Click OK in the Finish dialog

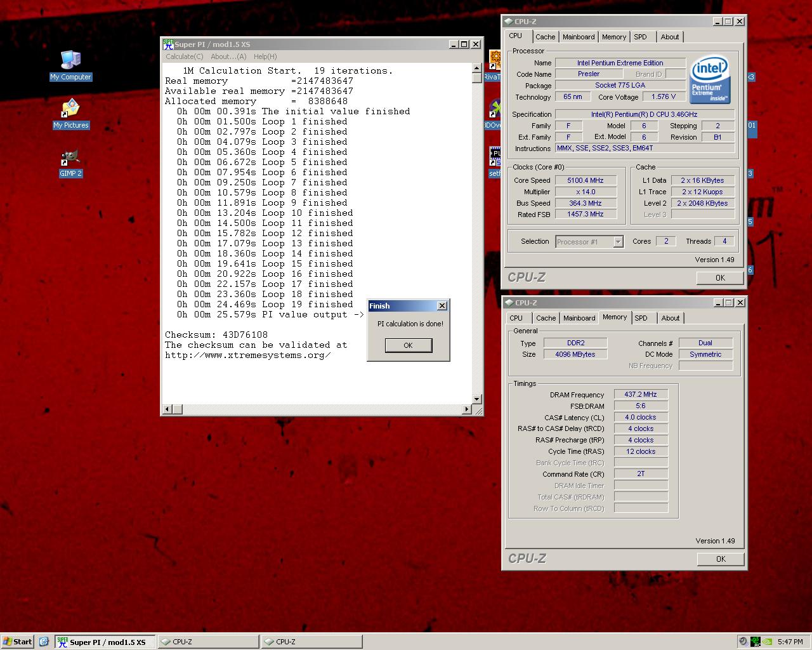coord(408,345)
